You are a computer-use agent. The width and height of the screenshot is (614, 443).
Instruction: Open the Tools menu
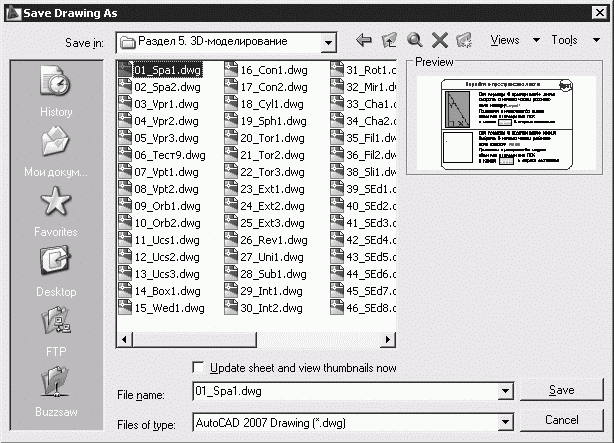(x=570, y=41)
